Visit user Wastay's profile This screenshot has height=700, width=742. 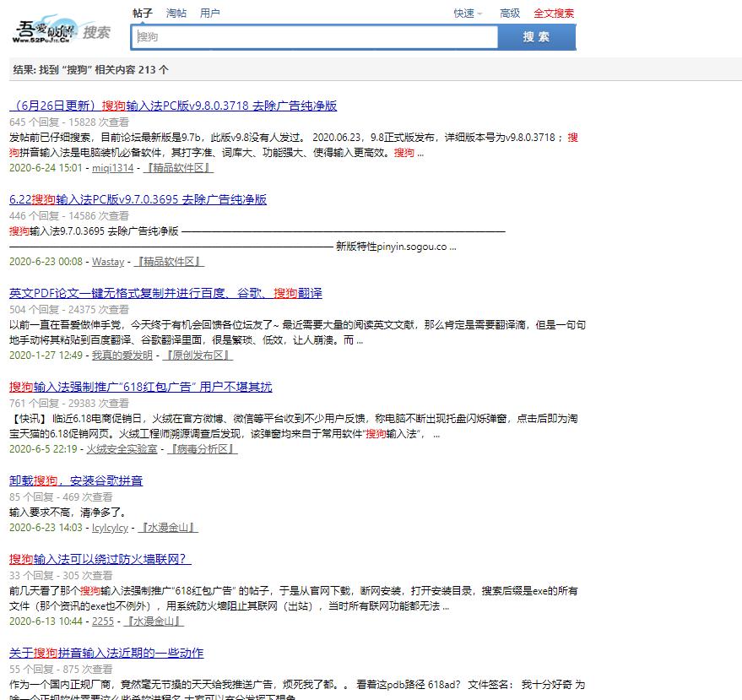pyautogui.click(x=108, y=262)
